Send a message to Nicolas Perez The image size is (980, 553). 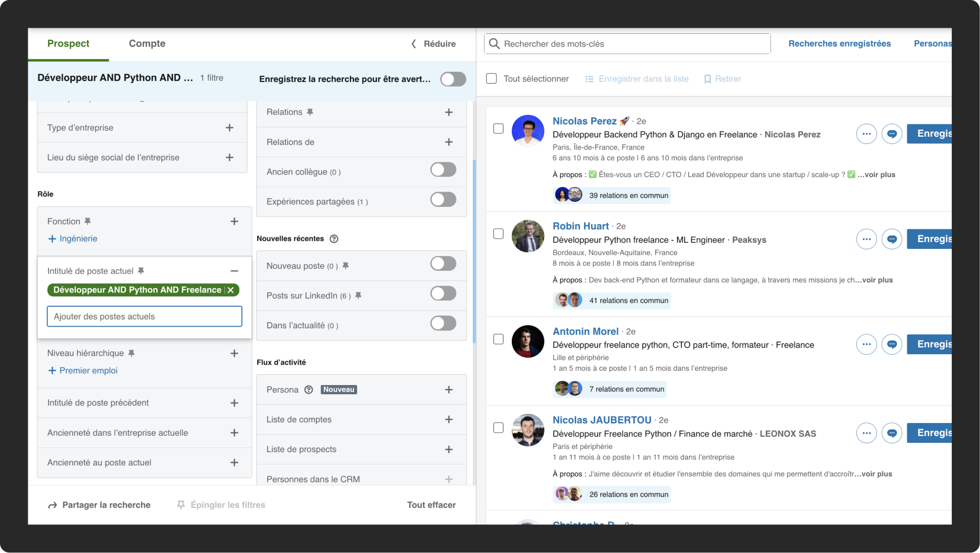coord(892,134)
